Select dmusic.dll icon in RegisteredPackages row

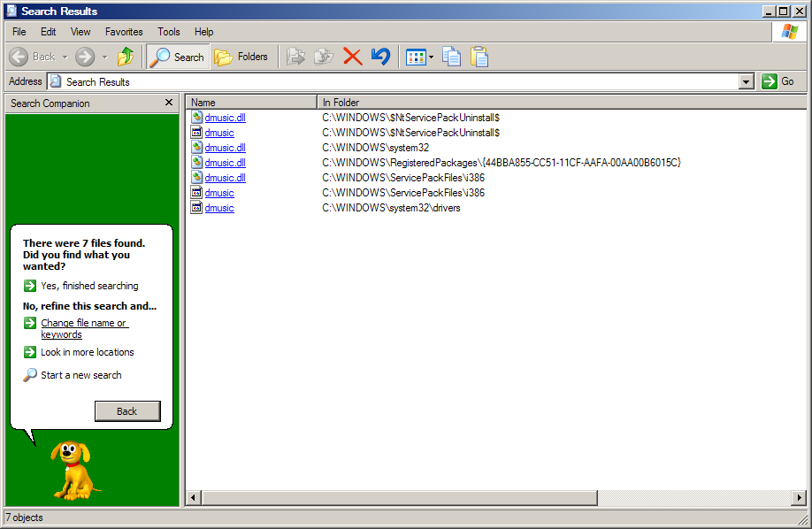196,162
